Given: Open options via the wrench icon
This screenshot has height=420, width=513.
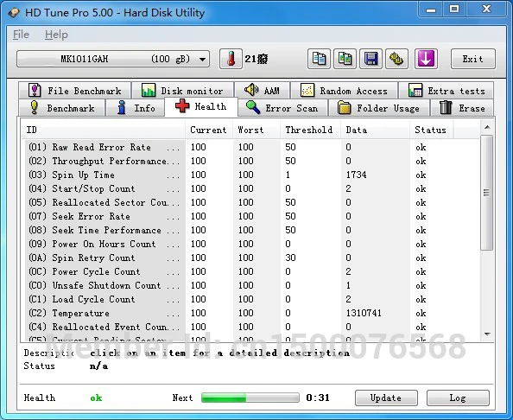Looking at the screenshot, I should pyautogui.click(x=396, y=59).
